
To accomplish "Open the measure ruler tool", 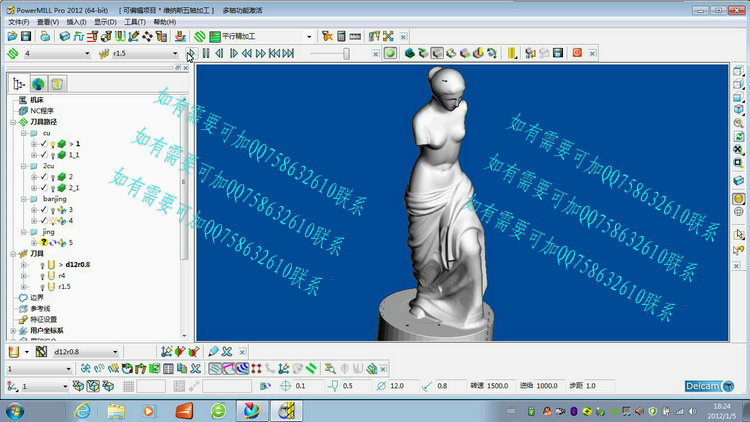I will (355, 36).
